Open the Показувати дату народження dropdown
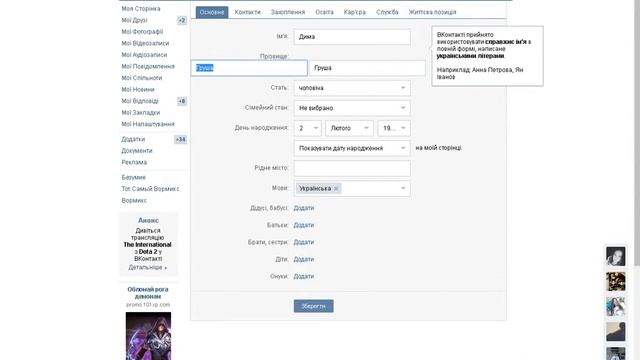This screenshot has width=640, height=360. tap(352, 148)
